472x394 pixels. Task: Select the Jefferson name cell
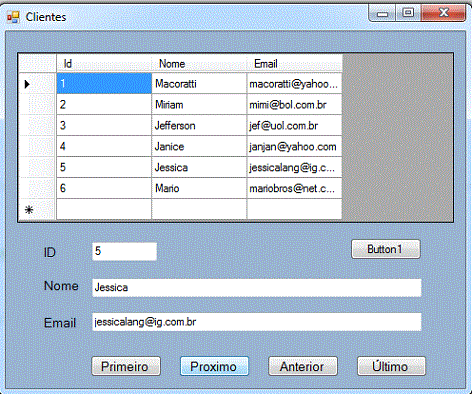(x=199, y=125)
